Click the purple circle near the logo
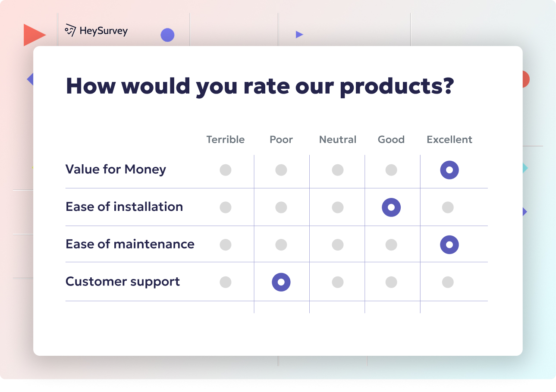556x392 pixels. (167, 35)
